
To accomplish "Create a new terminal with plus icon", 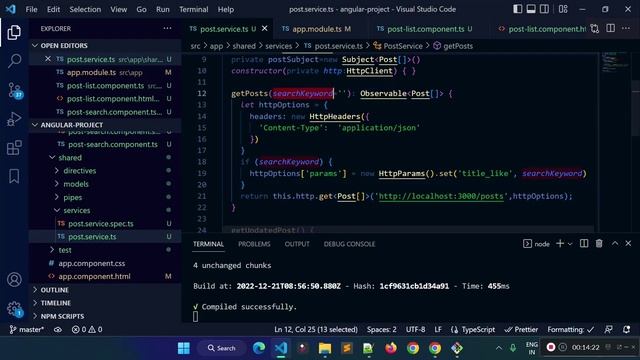I will 560,244.
